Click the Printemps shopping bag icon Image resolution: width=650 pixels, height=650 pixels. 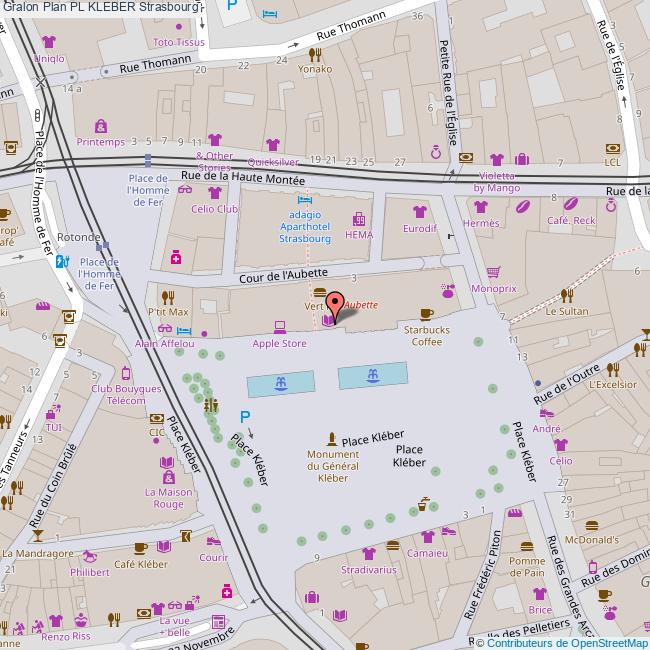(100, 126)
